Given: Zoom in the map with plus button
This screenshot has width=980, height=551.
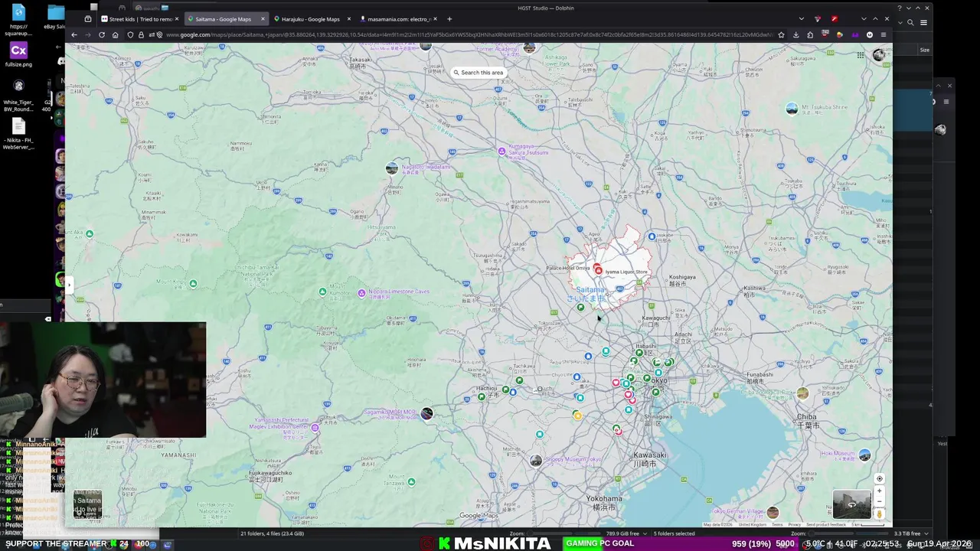Looking at the screenshot, I should coord(879,491).
